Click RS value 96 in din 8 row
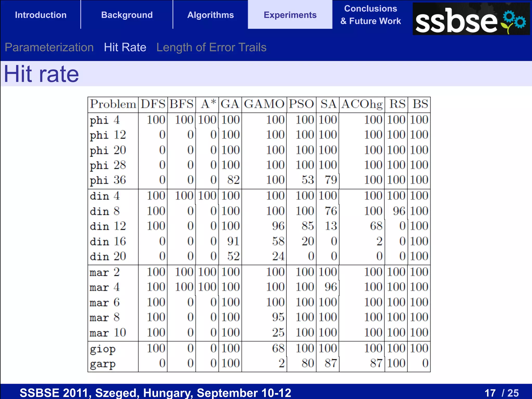 click(399, 211)
